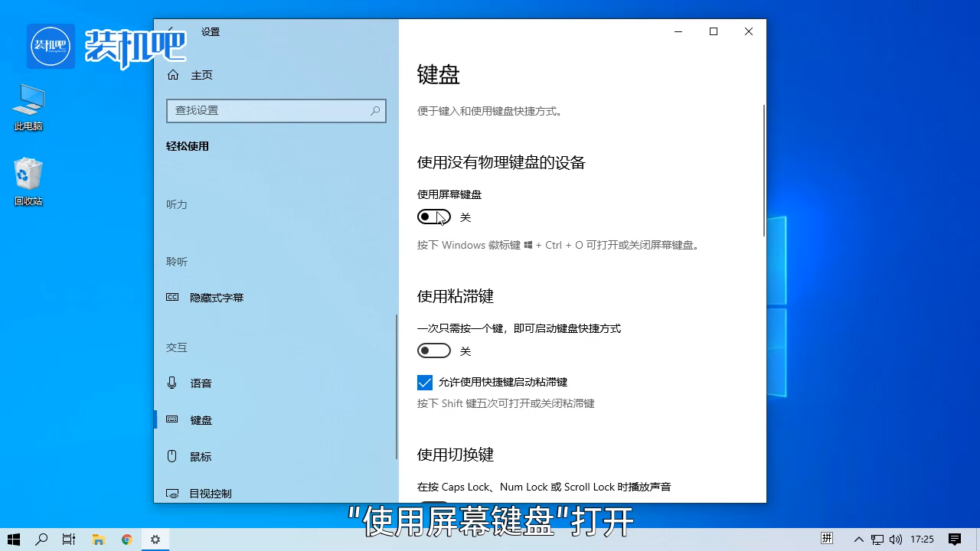980x551 pixels.
Task: Open File Explorer from the taskbar
Action: pyautogui.click(x=98, y=540)
